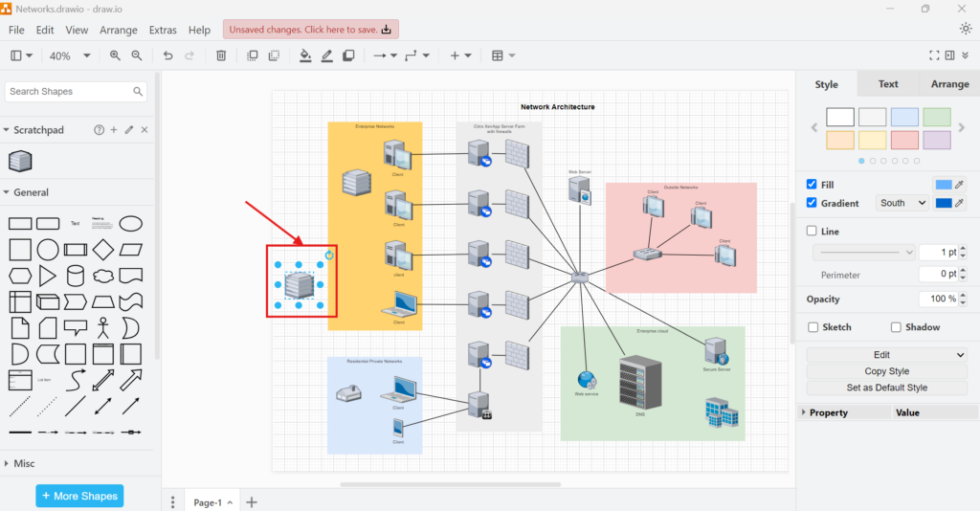The height and width of the screenshot is (511, 980).
Task: Click the To Front icon
Action: tap(253, 56)
